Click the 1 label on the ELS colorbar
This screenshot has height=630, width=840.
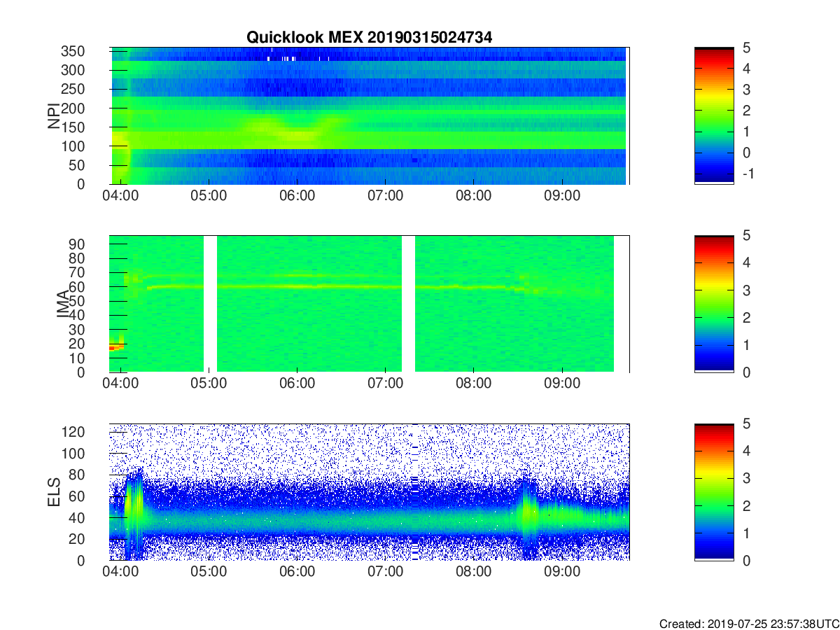coord(745,533)
